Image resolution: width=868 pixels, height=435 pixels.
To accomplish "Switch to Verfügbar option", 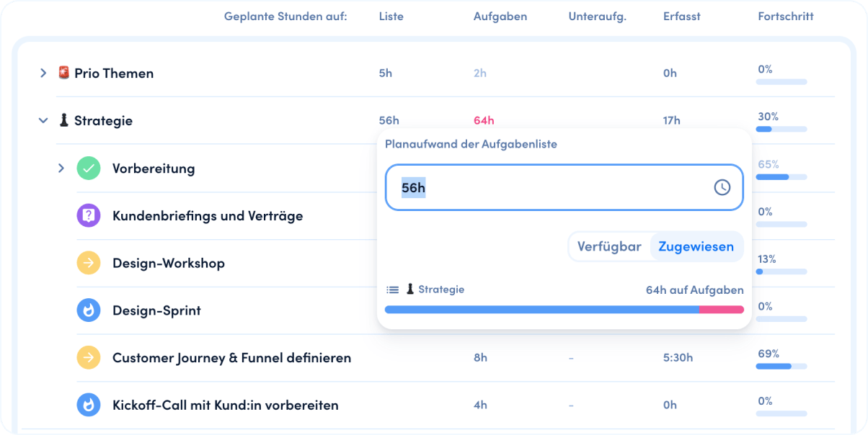I will pos(609,246).
